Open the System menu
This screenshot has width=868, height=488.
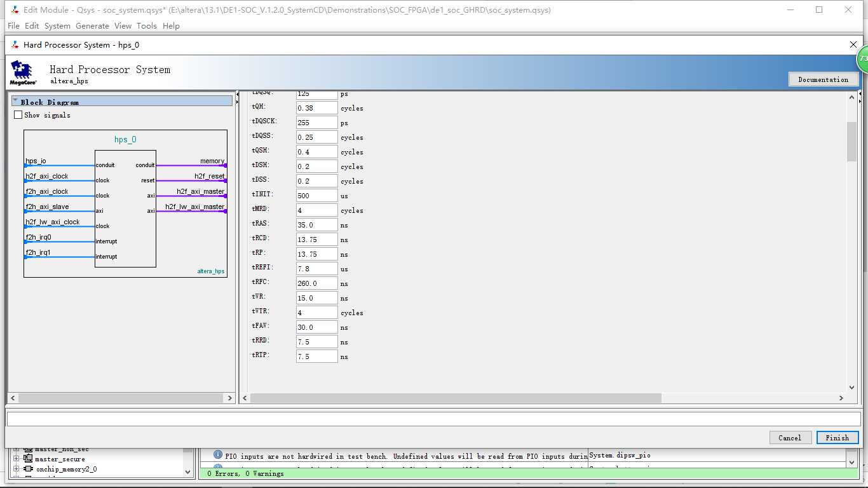point(57,26)
